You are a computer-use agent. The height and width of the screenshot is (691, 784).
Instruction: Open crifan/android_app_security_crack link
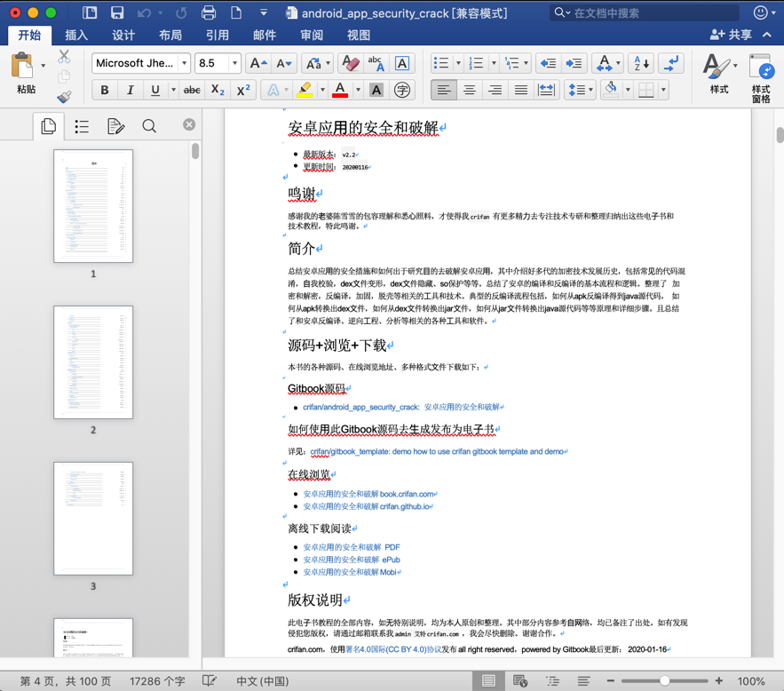coord(401,407)
